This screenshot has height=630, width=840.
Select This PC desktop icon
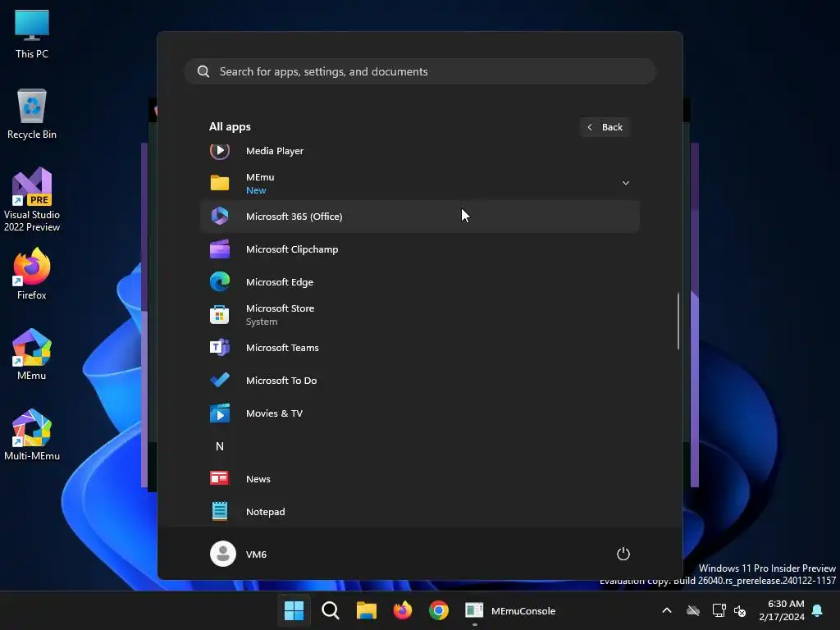(32, 34)
